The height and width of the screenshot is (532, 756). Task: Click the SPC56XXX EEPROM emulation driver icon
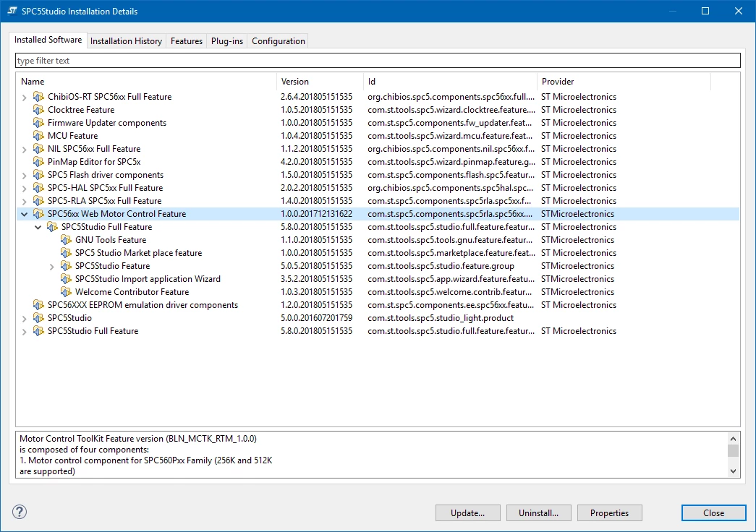click(38, 305)
